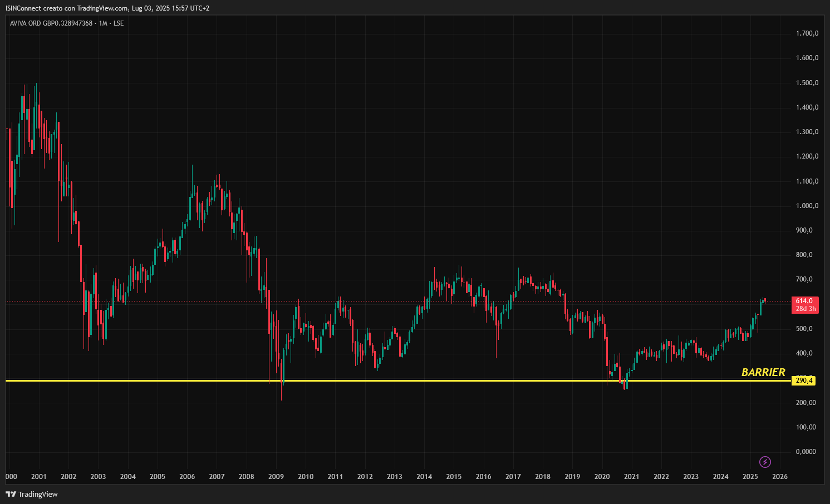Click the 2022 year on time axis
This screenshot has width=830, height=504.
tap(661, 477)
